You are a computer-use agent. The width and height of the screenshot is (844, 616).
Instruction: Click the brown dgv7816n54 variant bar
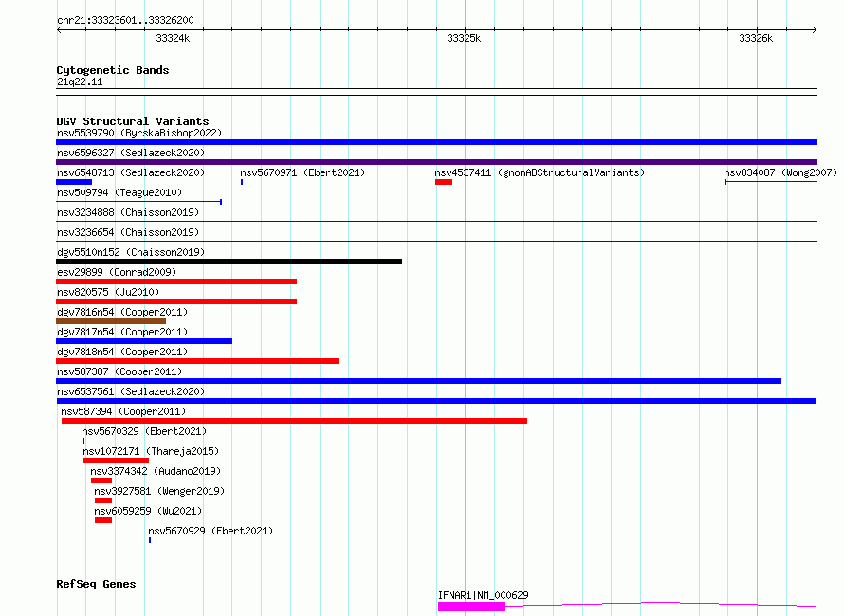click(111, 321)
